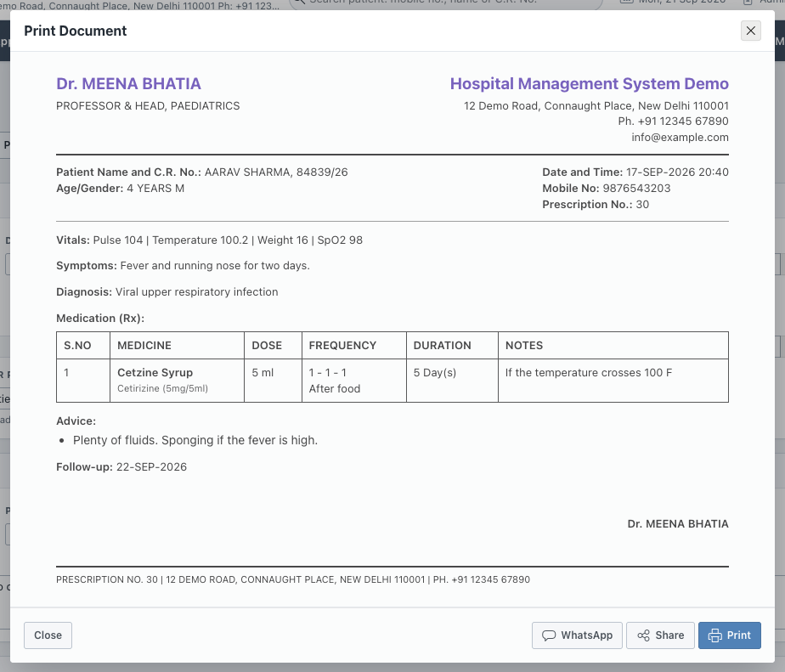Click the Hospital Management System Demo heading

pos(590,83)
